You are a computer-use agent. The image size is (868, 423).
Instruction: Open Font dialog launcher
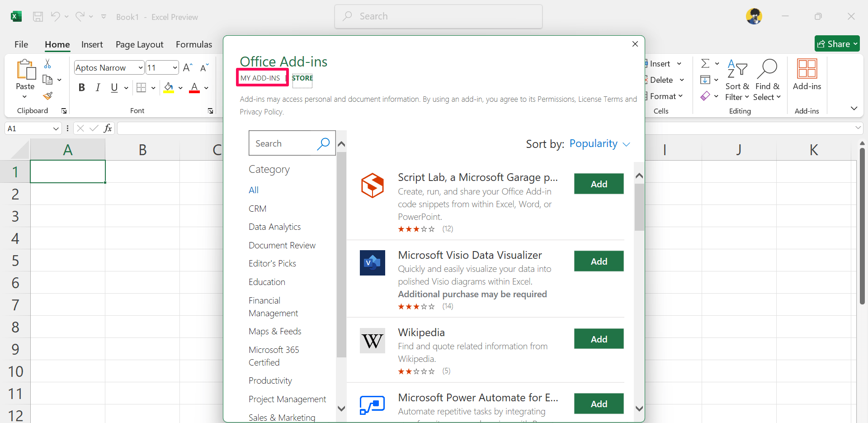[x=210, y=111]
